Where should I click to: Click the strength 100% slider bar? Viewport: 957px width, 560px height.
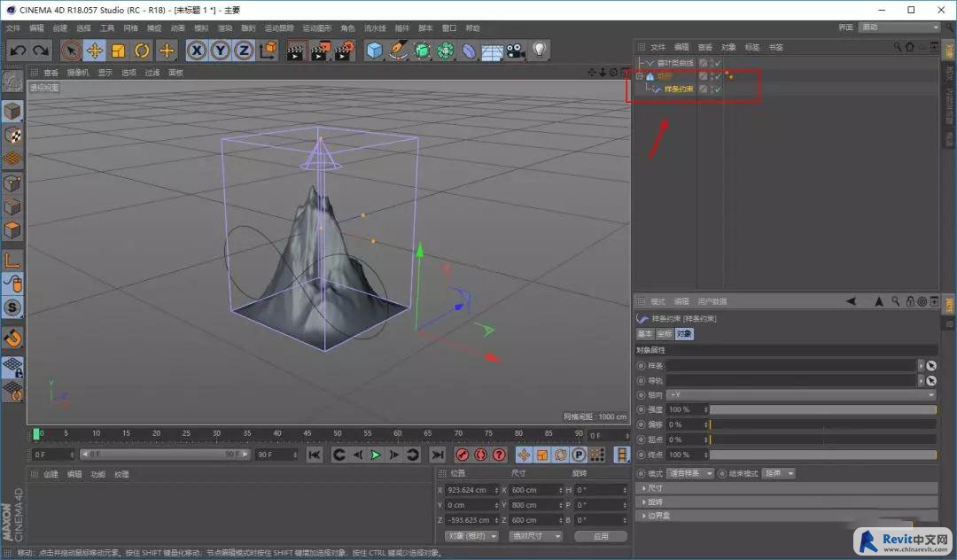(x=823, y=409)
